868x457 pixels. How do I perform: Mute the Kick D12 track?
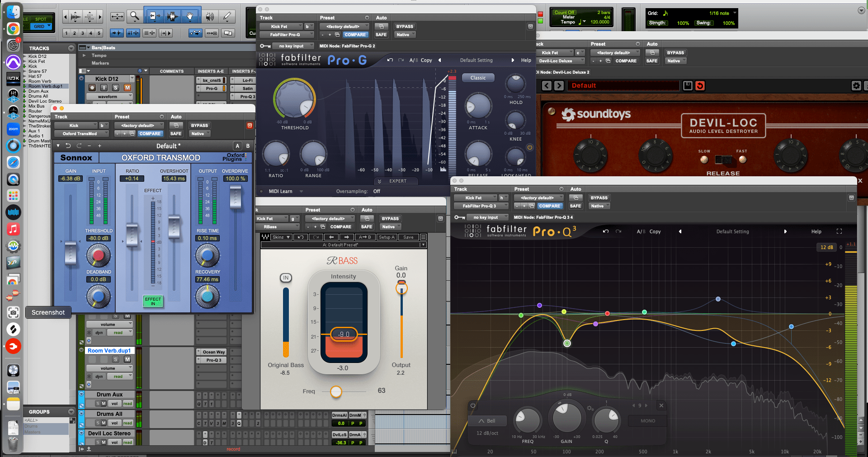pos(127,88)
